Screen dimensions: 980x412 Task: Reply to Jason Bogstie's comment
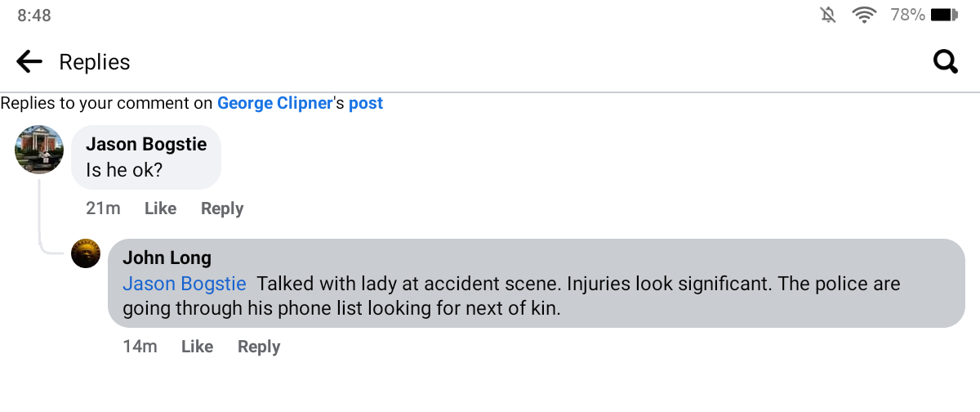pyautogui.click(x=222, y=208)
